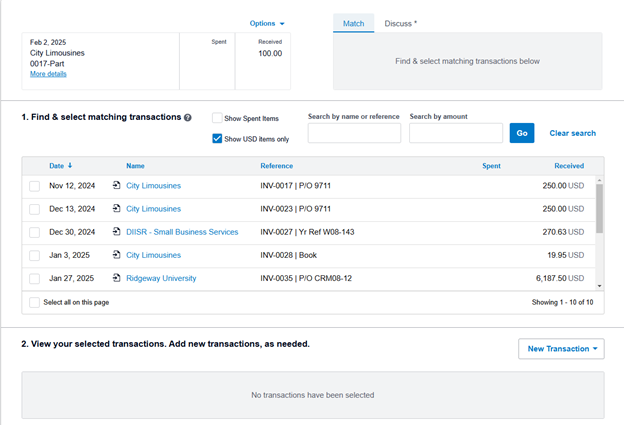This screenshot has height=425, width=624.
Task: Focus the Search by amount field
Action: [x=455, y=133]
